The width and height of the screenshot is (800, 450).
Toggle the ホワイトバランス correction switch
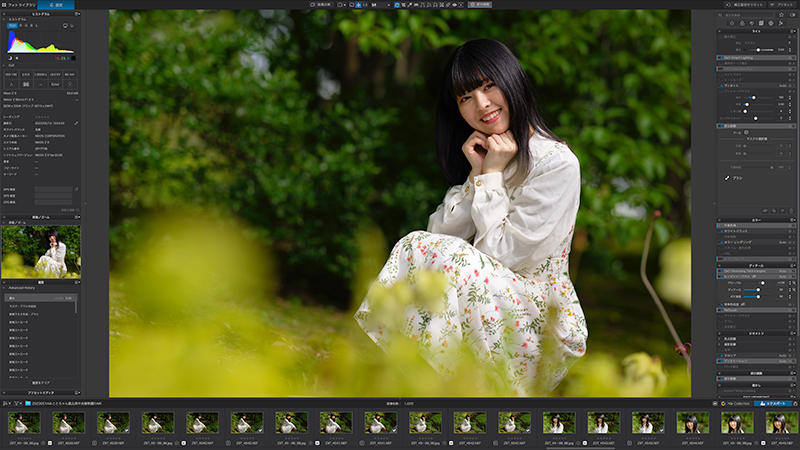pyautogui.click(x=720, y=231)
